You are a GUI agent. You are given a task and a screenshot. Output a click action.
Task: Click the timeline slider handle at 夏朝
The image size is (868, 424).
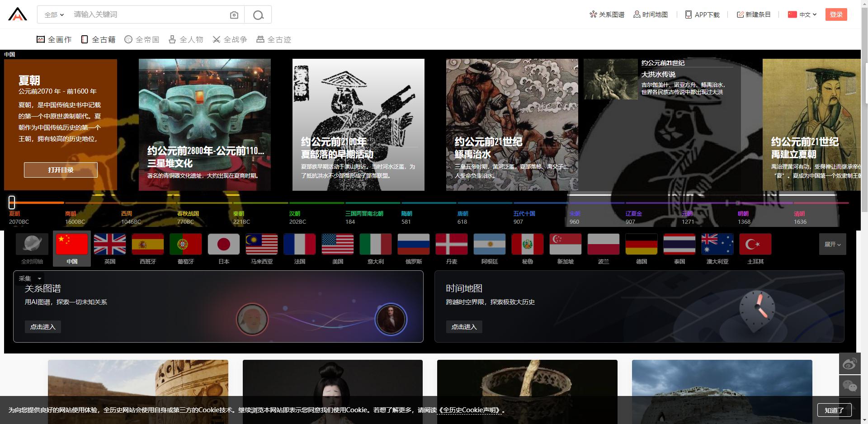(x=12, y=202)
